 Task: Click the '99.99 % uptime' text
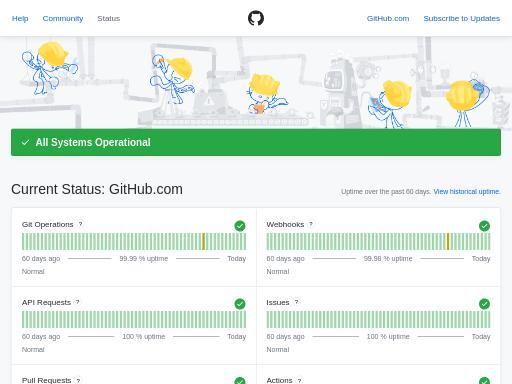tap(144, 259)
